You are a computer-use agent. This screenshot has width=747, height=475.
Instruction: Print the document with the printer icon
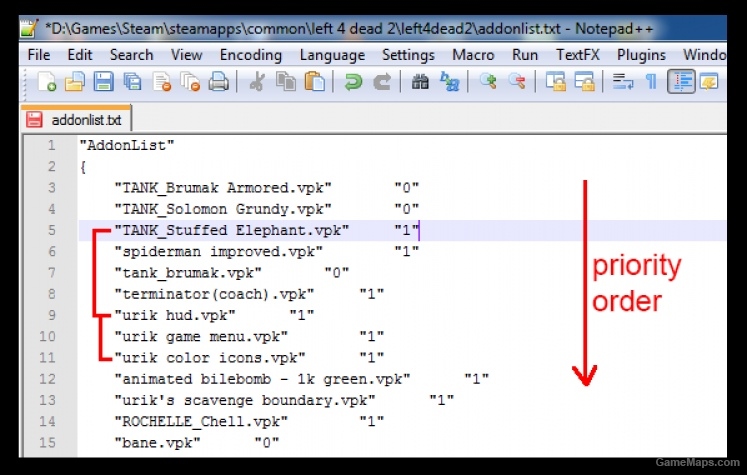click(219, 81)
